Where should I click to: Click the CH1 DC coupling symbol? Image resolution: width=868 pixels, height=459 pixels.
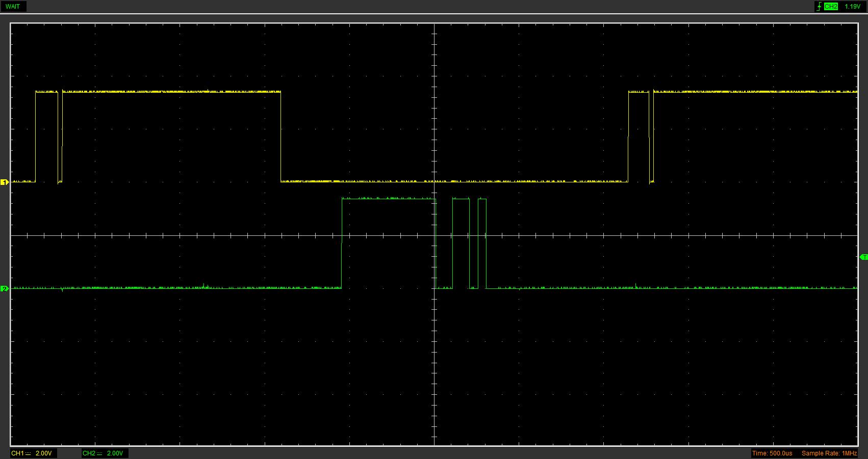pos(28,453)
